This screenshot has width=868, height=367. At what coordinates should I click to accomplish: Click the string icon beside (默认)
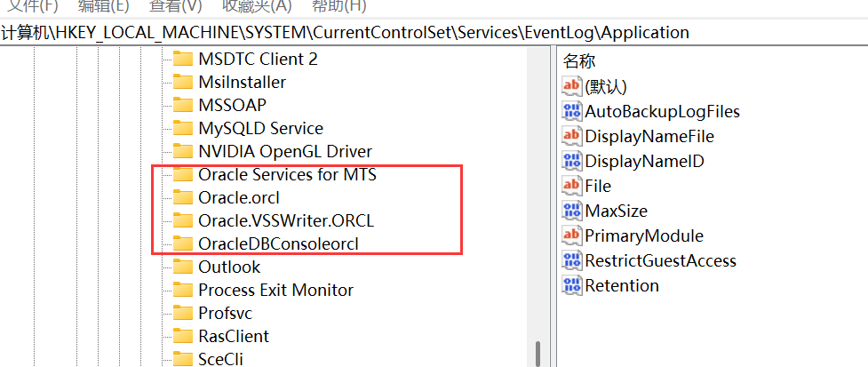[x=572, y=86]
